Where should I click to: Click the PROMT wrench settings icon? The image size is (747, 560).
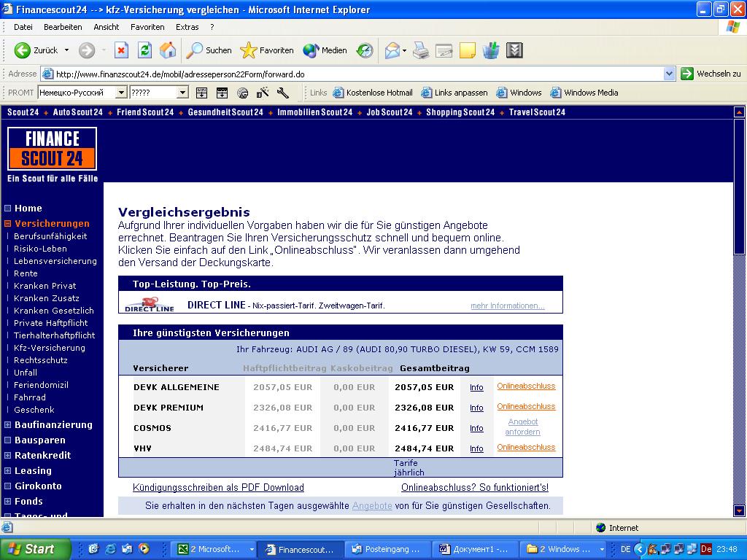[283, 93]
